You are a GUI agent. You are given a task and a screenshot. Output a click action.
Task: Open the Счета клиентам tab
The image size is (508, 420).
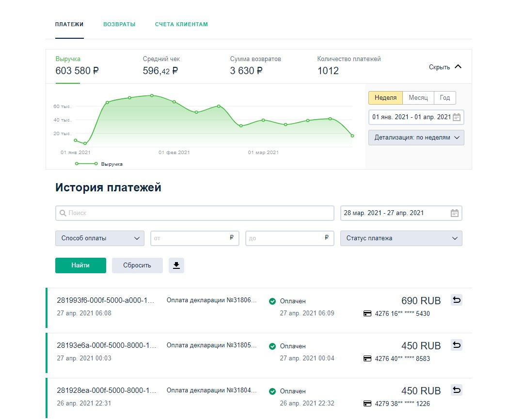181,24
